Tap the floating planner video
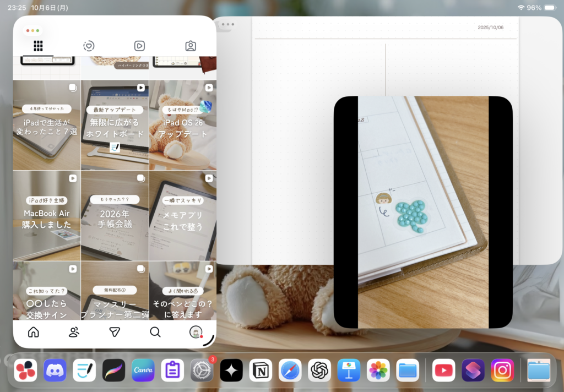The image size is (564, 392). point(423,212)
